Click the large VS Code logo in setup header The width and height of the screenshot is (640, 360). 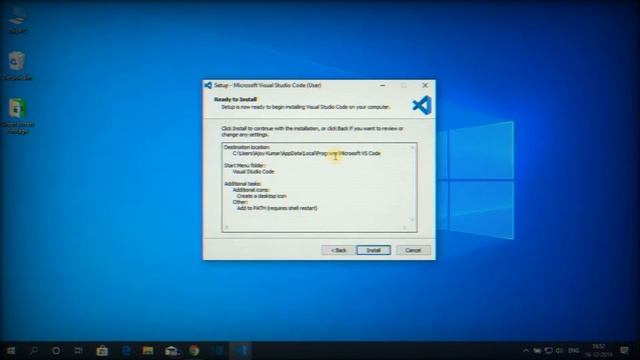422,105
